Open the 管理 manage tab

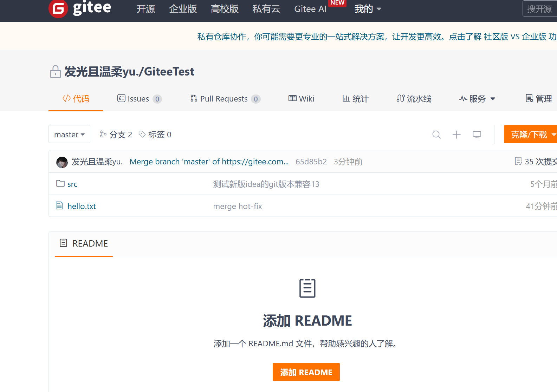click(x=539, y=99)
